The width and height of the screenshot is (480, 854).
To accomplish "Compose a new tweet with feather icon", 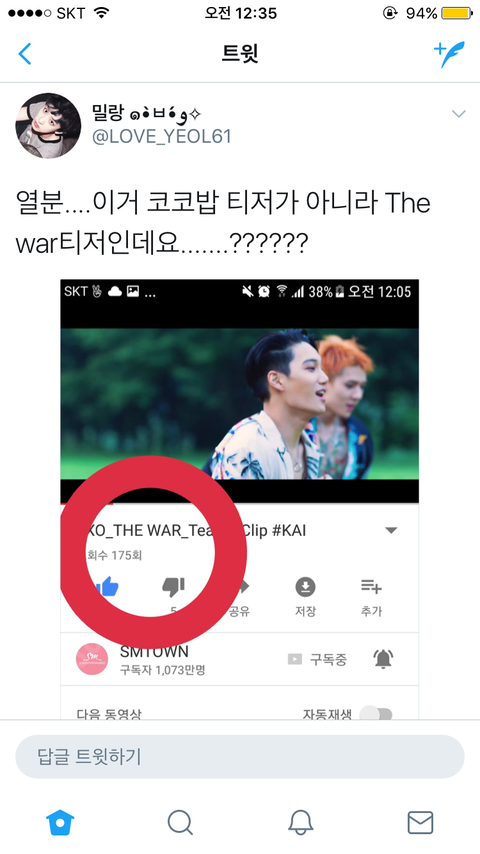I will pyautogui.click(x=450, y=54).
